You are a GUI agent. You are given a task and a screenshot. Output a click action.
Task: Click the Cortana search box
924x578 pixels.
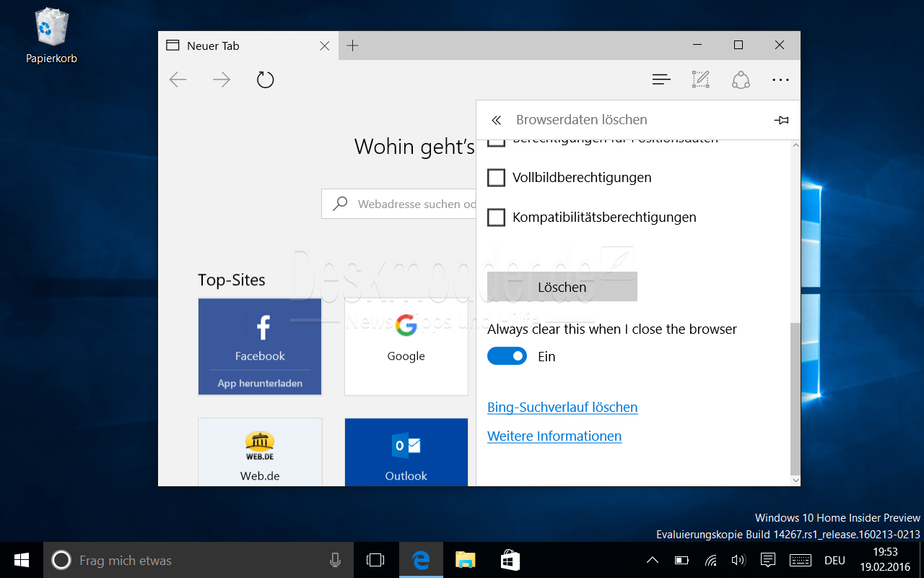(199, 560)
